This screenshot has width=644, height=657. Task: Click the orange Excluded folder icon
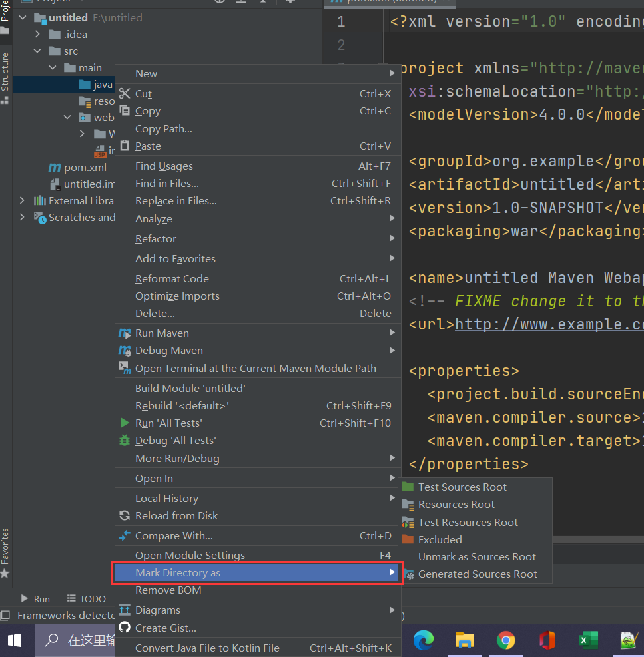click(x=408, y=539)
